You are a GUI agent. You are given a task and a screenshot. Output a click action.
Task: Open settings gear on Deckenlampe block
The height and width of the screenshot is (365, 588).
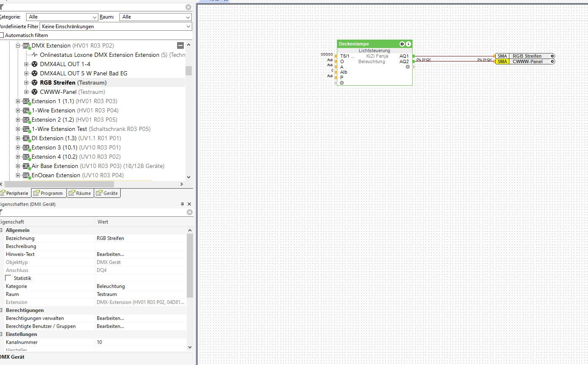coord(402,44)
